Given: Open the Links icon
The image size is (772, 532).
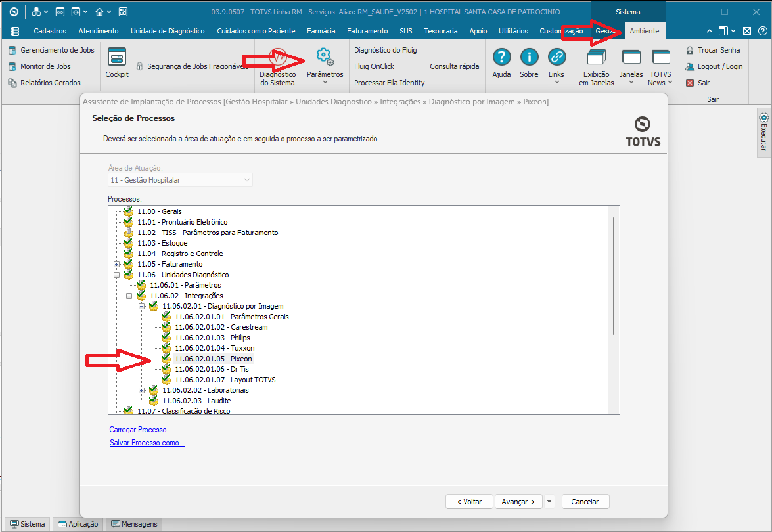Looking at the screenshot, I should (x=557, y=57).
